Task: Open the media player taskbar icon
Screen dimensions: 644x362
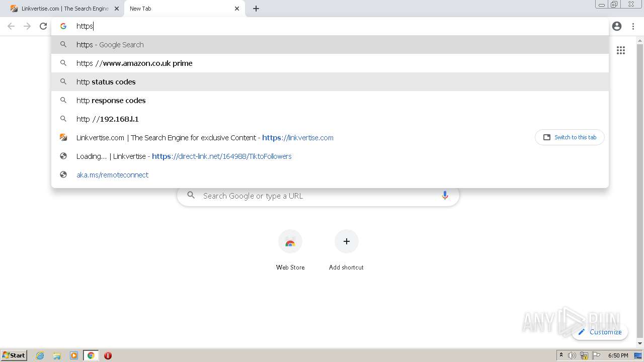Action: [x=74, y=355]
